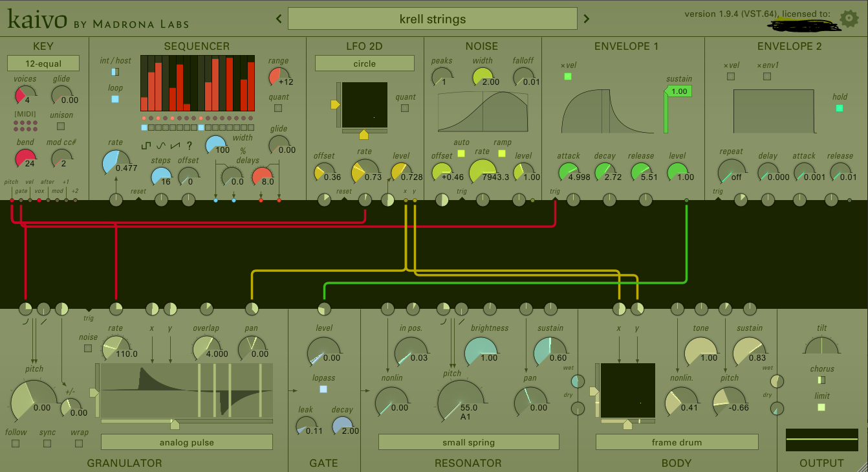Open the small spring resonator type menu
868x472 pixels.
pos(468,442)
